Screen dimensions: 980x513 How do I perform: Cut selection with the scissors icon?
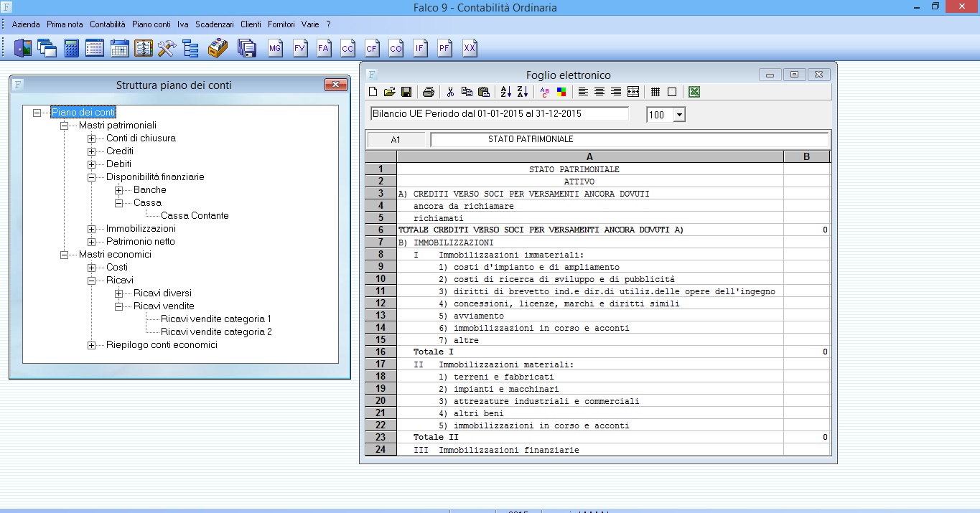click(450, 92)
